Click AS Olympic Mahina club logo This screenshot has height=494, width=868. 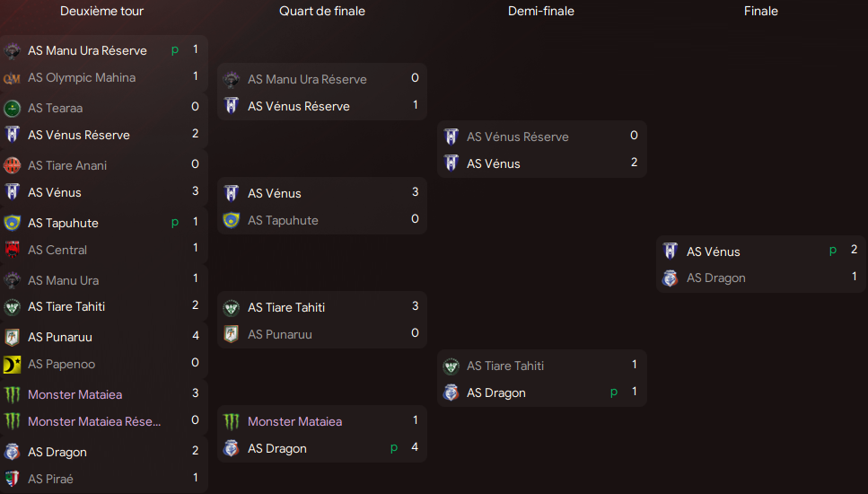tap(12, 78)
